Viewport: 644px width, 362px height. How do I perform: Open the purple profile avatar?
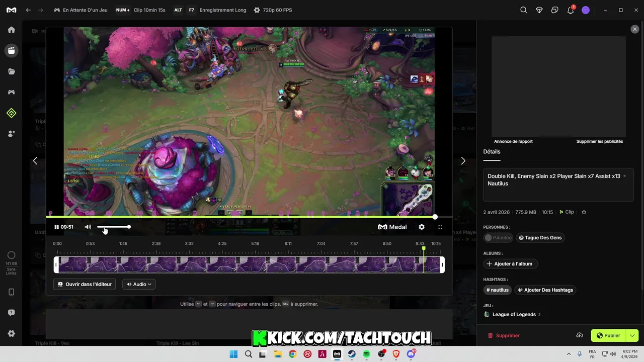(x=586, y=10)
